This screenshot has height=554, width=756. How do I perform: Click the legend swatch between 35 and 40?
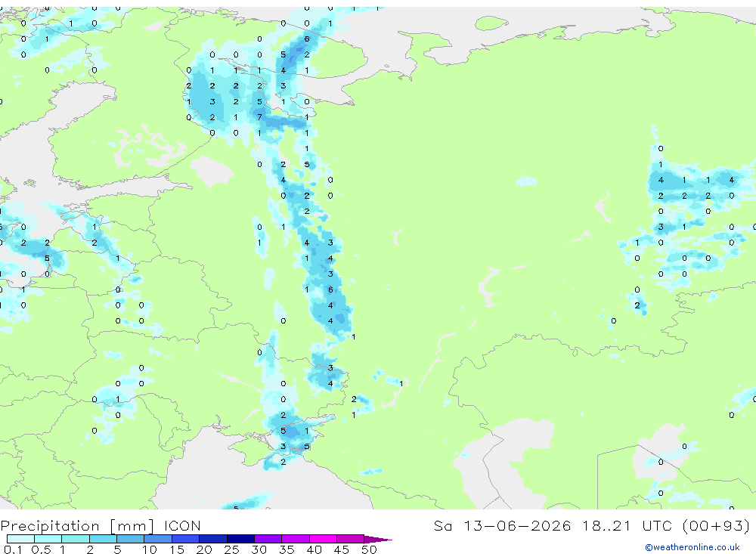tap(295, 539)
